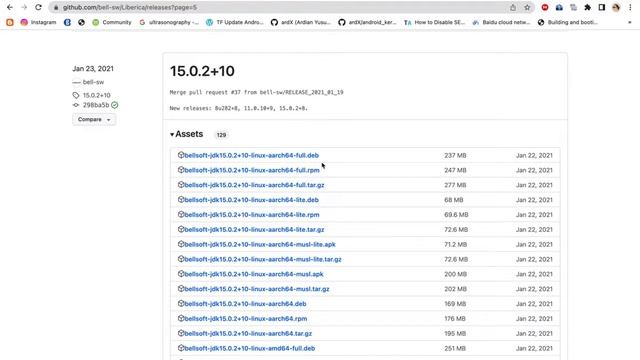Click the 129 assets count badge
The height and width of the screenshot is (360, 640).
tap(221, 135)
